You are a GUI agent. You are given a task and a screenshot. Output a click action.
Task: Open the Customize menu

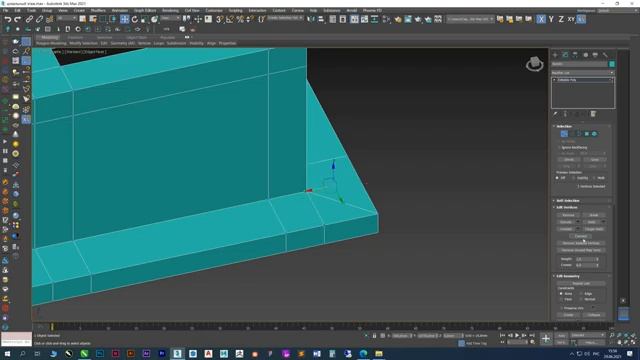[214, 10]
